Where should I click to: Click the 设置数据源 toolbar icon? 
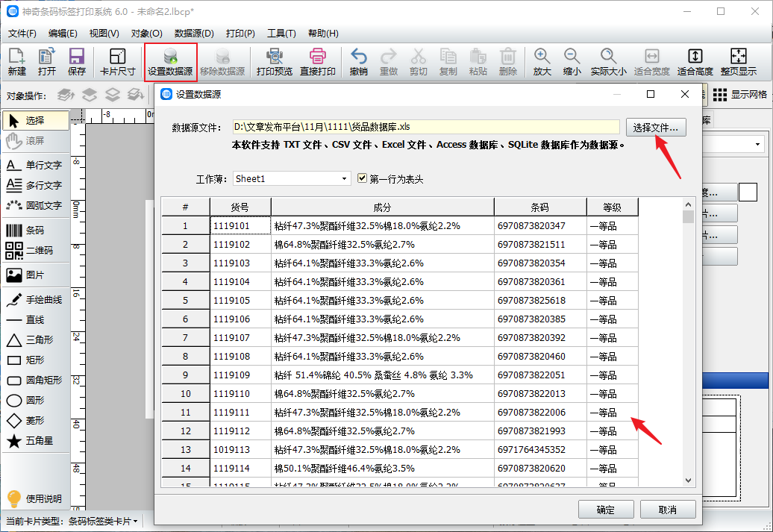pos(171,62)
